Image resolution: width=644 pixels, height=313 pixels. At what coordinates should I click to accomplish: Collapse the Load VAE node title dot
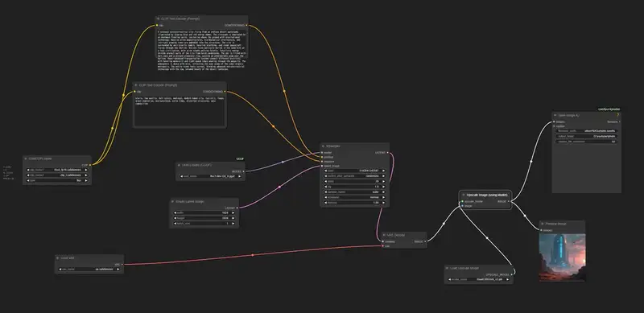click(x=58, y=258)
